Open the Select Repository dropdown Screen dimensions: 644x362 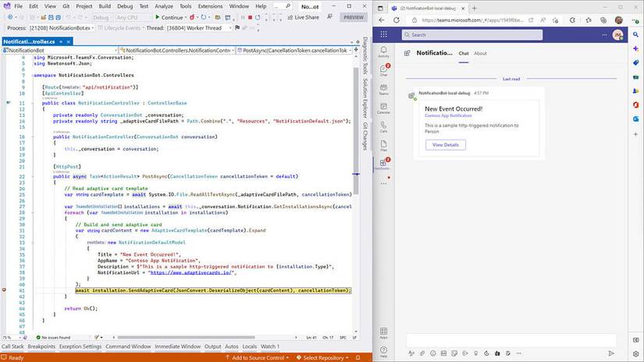(x=322, y=357)
